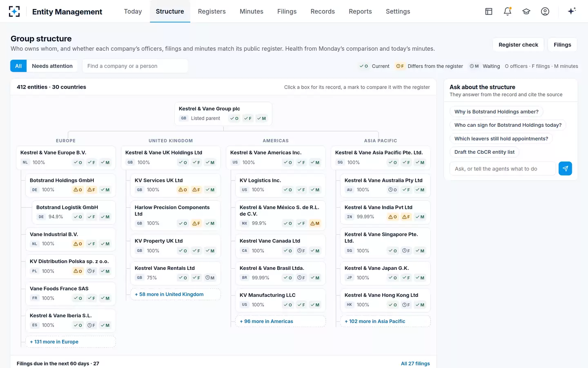
Task: Compare Kestrel Vane Rentals Ltd minutes waiting mark
Action: pos(210,278)
